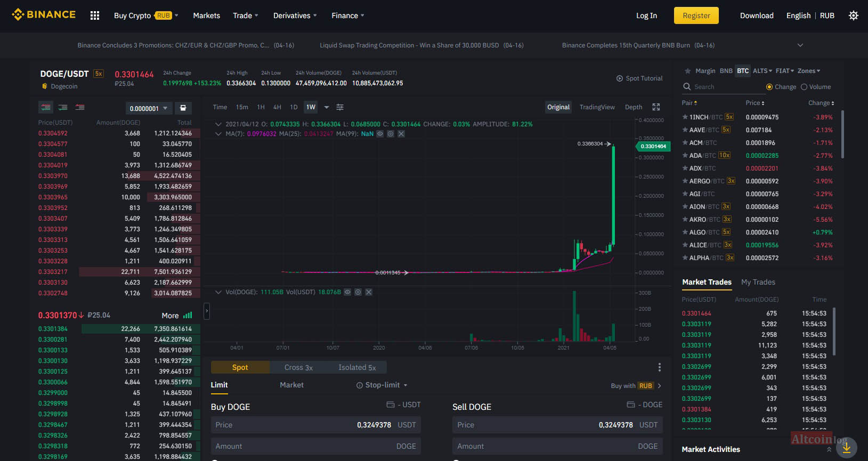The image size is (868, 461).
Task: Click the Buy DOGE wallet card icon
Action: (390, 405)
